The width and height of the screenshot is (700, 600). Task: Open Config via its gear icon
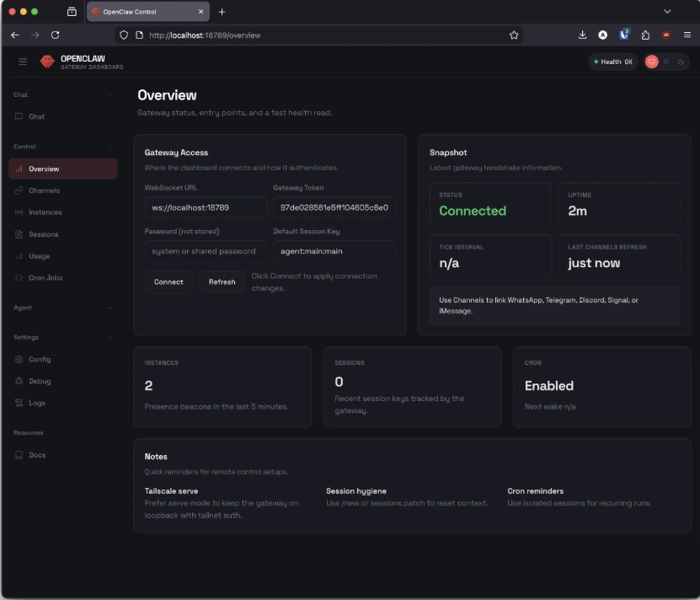coord(19,359)
